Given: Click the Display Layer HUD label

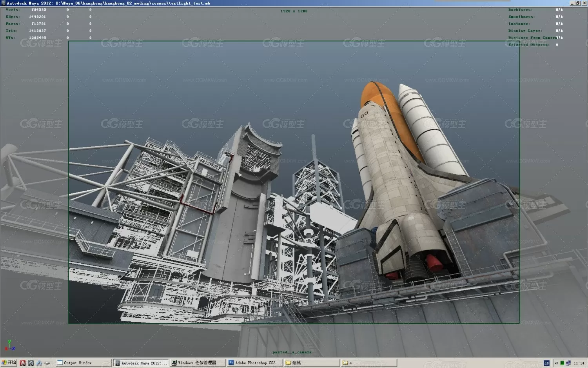Looking at the screenshot, I should tap(525, 31).
